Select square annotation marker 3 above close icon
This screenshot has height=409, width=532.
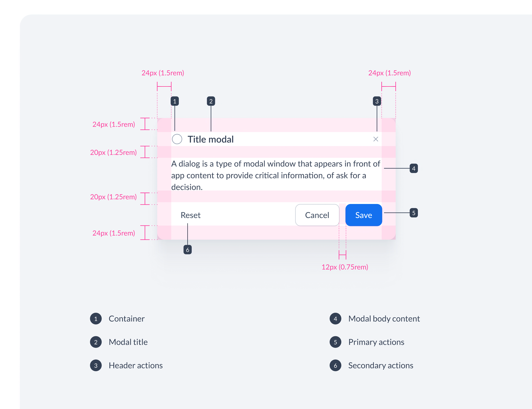pos(377,101)
